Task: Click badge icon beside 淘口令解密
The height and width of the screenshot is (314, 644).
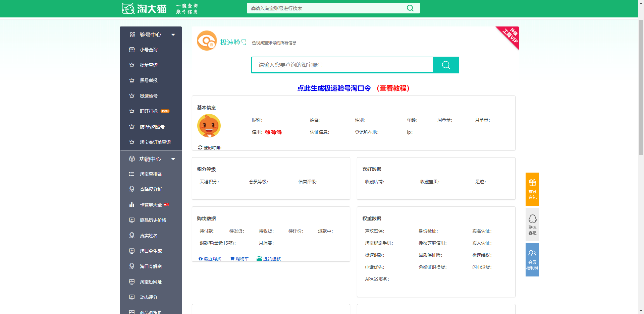Action: pos(132,266)
